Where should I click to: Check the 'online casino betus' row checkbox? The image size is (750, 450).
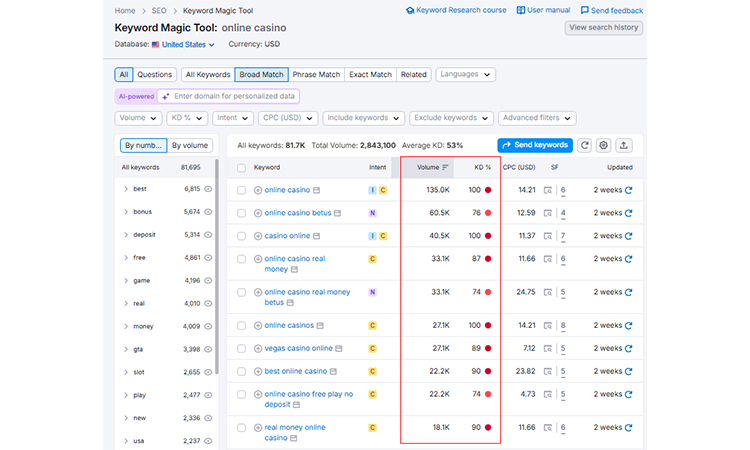click(242, 213)
